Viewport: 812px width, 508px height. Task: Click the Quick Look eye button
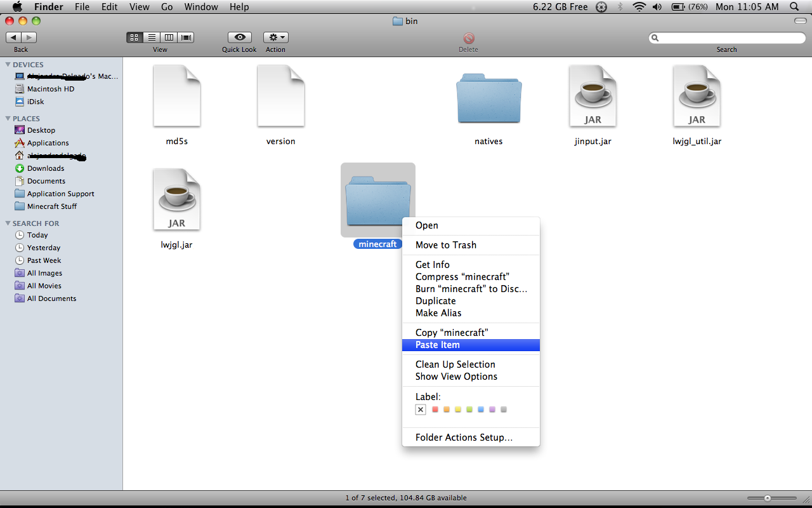[239, 37]
